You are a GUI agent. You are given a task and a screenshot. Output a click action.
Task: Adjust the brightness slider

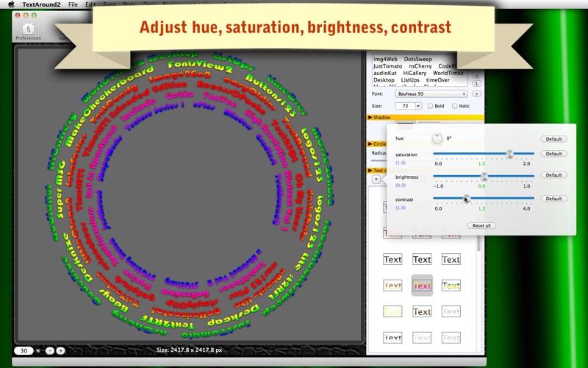484,177
